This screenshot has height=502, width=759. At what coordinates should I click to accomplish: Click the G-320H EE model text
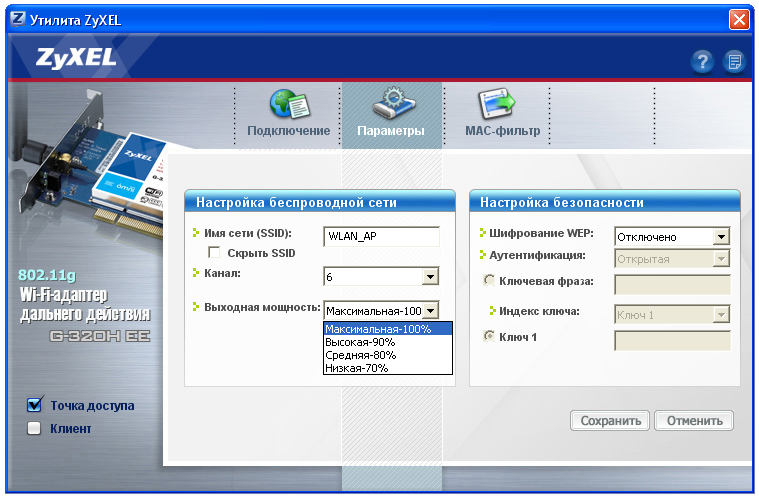click(x=100, y=335)
